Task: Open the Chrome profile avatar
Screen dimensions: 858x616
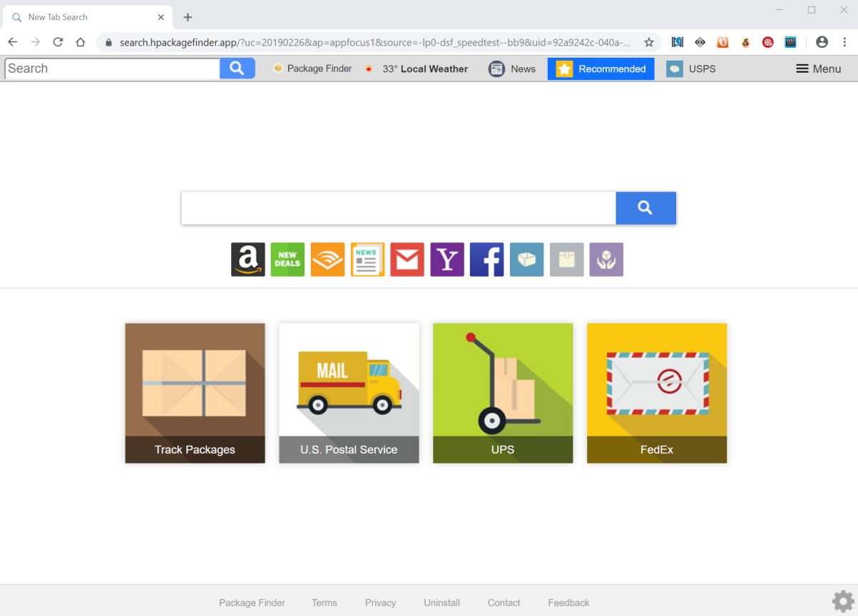Action: click(822, 42)
